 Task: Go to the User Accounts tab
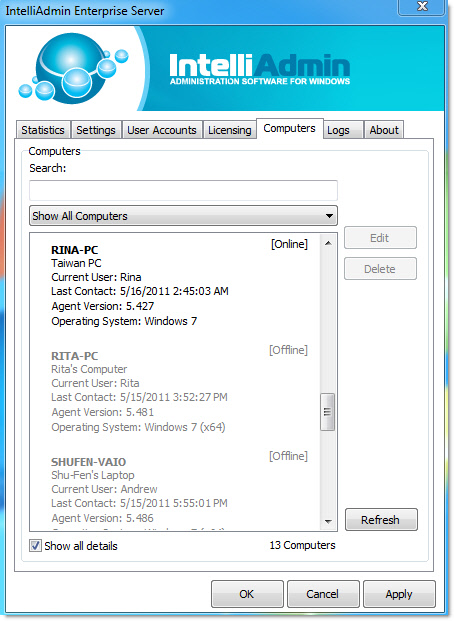pos(162,130)
